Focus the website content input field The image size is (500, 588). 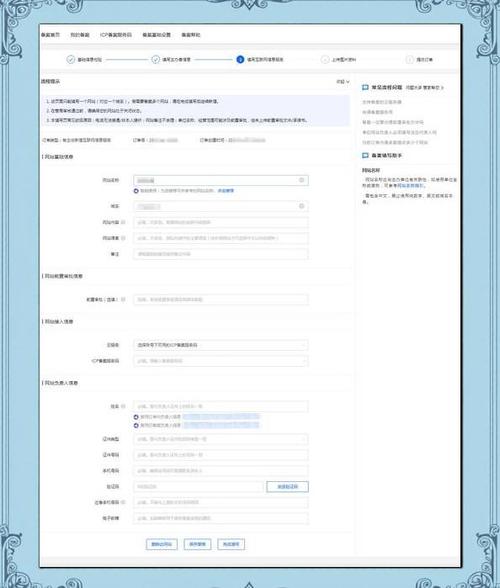(221, 222)
